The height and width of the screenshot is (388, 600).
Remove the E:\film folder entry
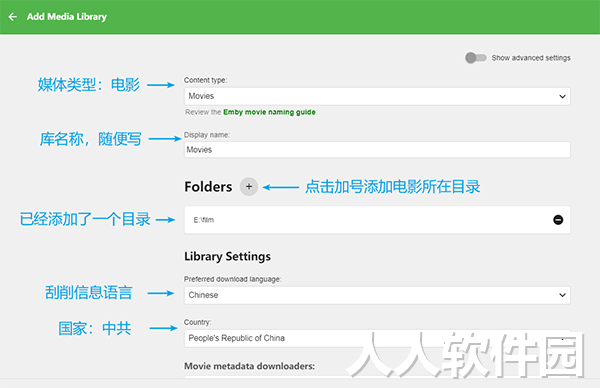click(x=558, y=220)
